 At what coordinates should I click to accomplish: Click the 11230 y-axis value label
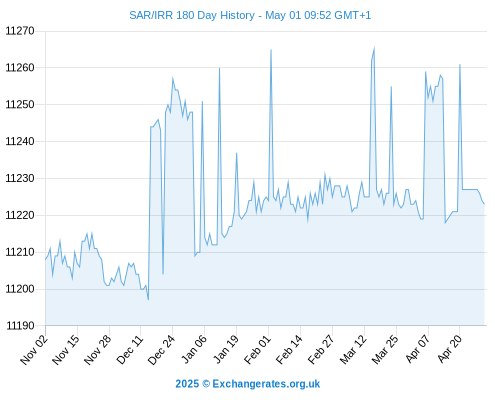pos(20,178)
